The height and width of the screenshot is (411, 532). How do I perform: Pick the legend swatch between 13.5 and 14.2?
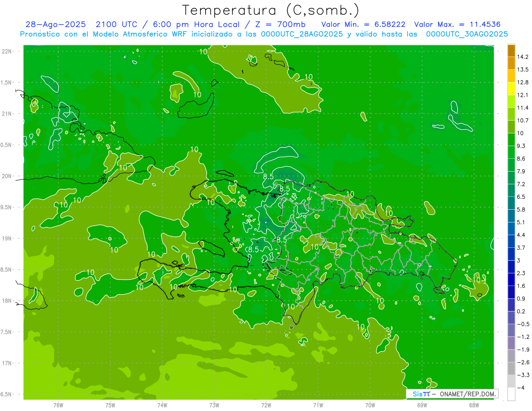(511, 63)
